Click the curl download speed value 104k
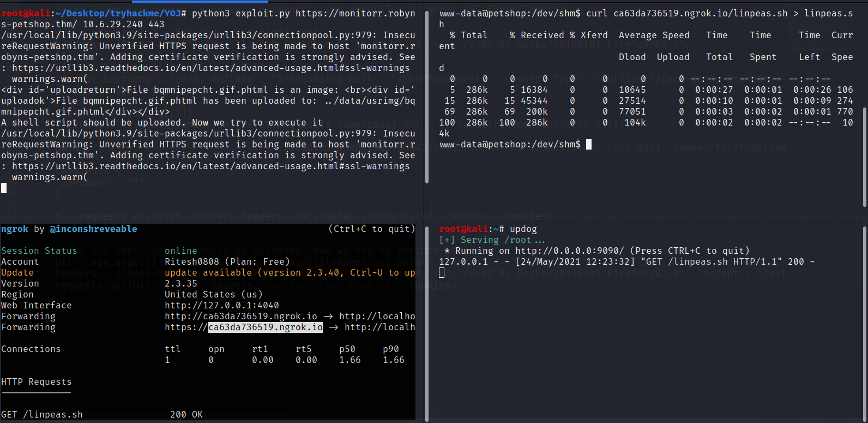 [635, 122]
